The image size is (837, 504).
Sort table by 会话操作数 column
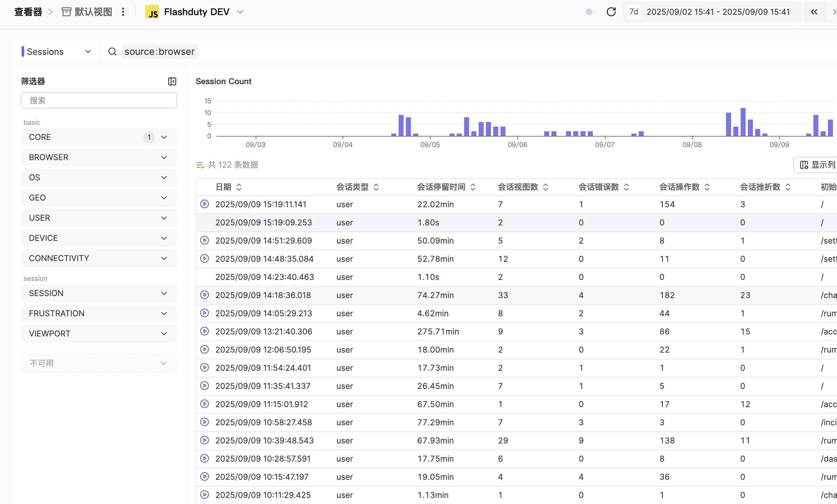(x=707, y=187)
